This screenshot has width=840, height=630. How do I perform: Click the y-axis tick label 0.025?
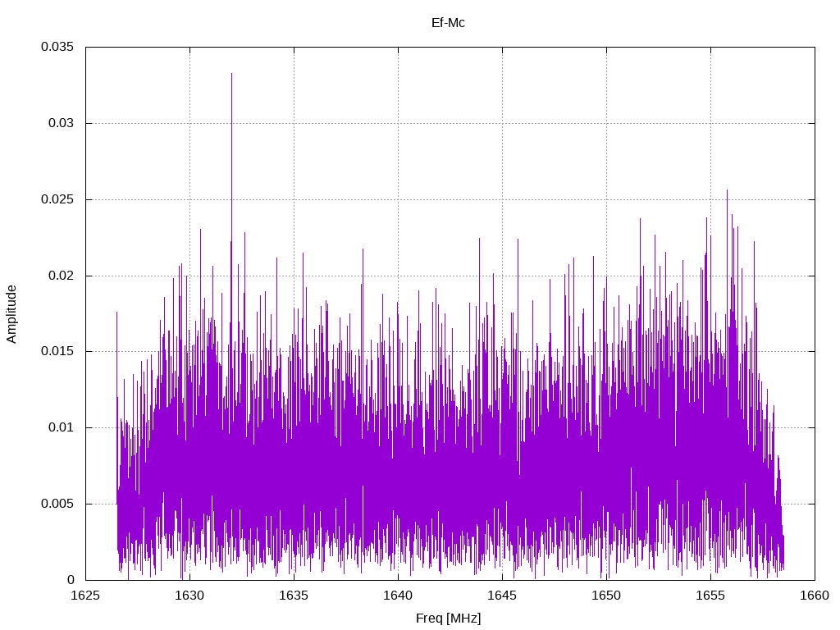tap(57, 199)
